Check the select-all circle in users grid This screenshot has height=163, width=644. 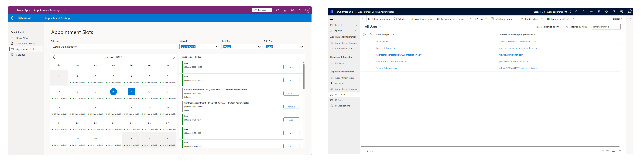pos(364,35)
